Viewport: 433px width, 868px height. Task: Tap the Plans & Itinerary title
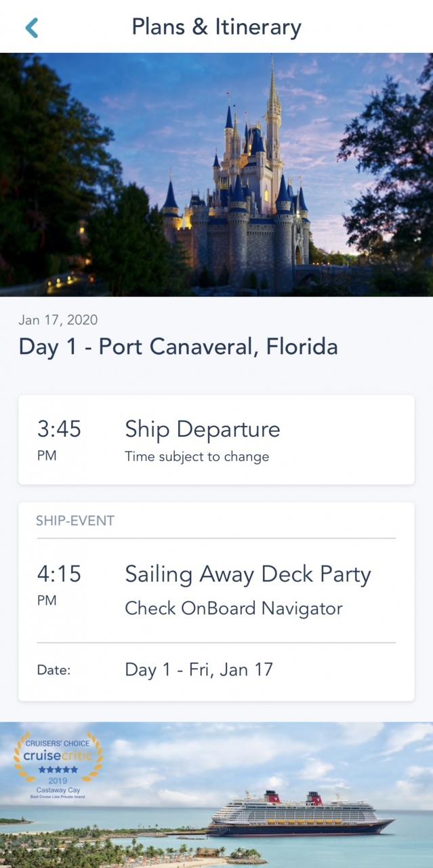tap(216, 27)
